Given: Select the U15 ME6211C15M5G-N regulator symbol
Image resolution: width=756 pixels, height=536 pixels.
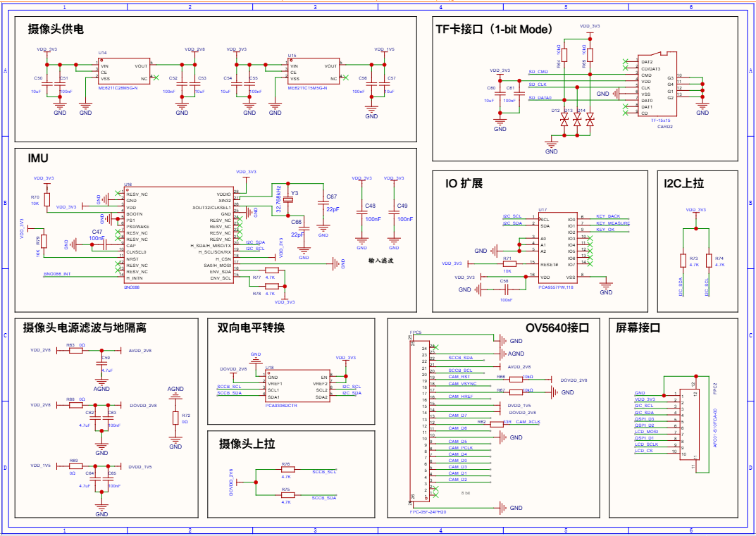Looking at the screenshot, I should (314, 72).
